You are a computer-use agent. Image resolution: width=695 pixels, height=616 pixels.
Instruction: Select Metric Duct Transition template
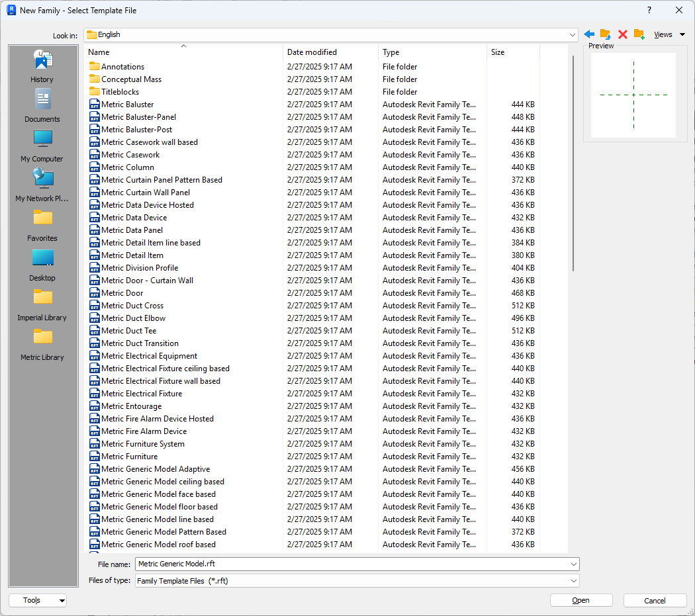point(140,343)
